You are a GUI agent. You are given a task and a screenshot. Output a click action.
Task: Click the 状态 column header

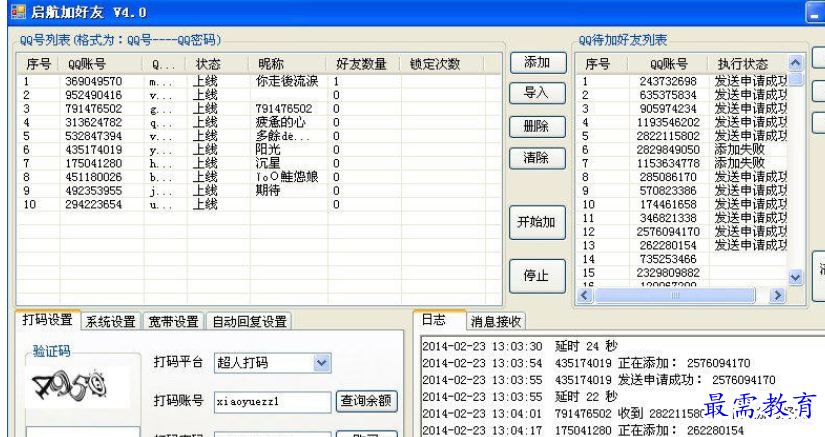(218, 64)
